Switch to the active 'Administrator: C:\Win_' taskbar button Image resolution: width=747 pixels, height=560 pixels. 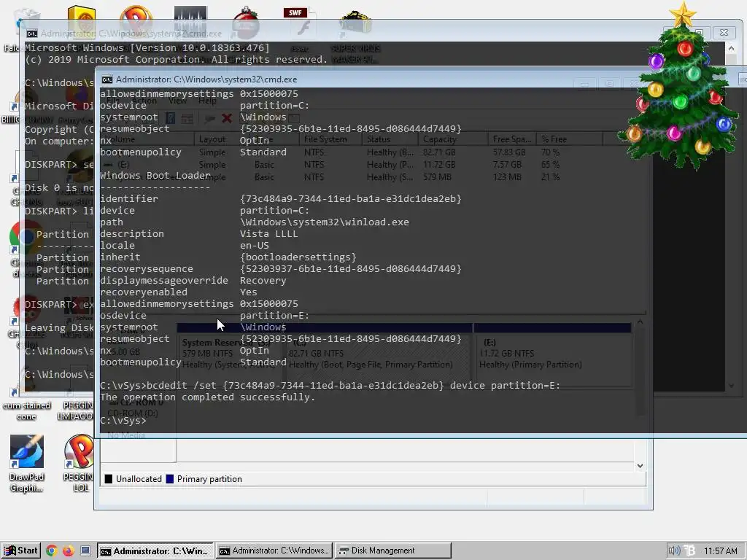(x=155, y=551)
